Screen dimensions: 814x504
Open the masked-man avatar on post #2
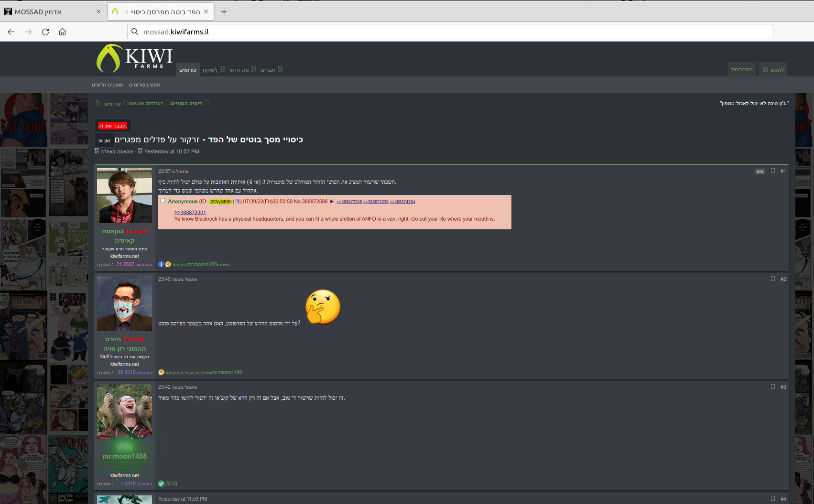click(x=124, y=303)
